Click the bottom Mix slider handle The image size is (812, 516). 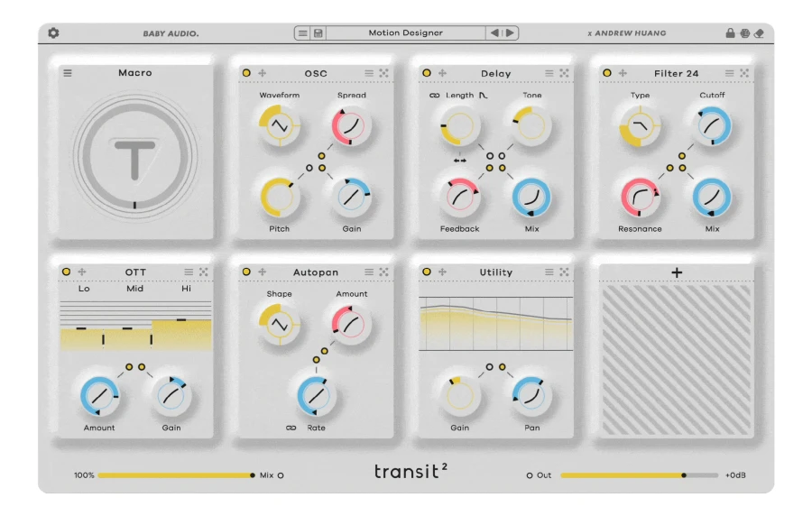pyautogui.click(x=253, y=475)
